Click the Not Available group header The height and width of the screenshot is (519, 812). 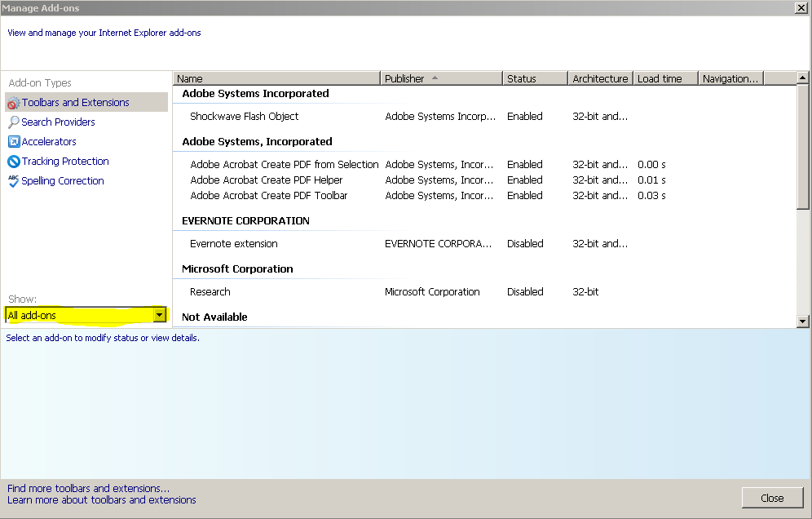point(214,317)
